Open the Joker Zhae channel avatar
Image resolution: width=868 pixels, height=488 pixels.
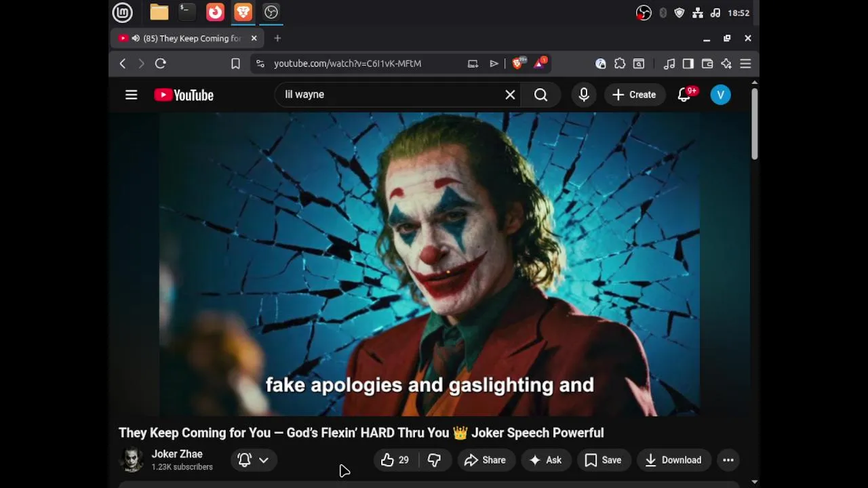pyautogui.click(x=132, y=460)
